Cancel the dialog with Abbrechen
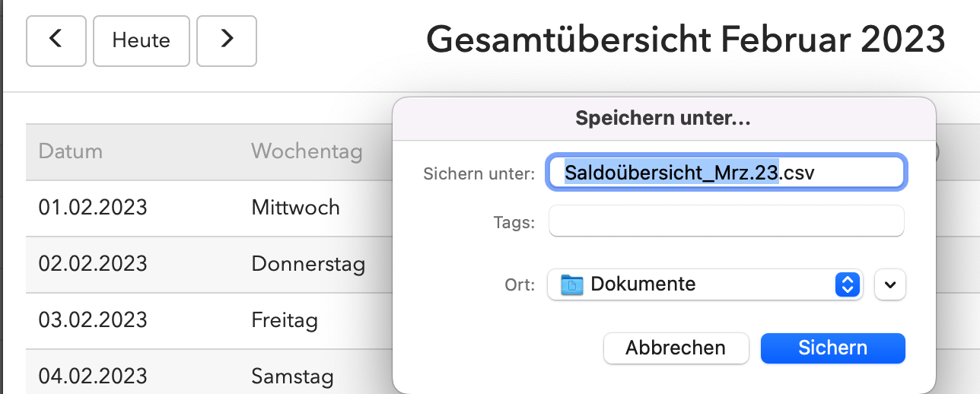 point(676,348)
